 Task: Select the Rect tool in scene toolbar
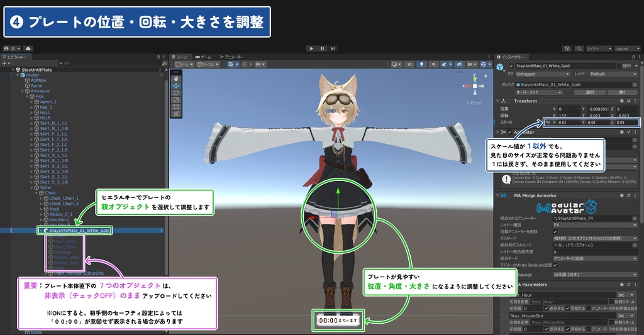point(176,107)
